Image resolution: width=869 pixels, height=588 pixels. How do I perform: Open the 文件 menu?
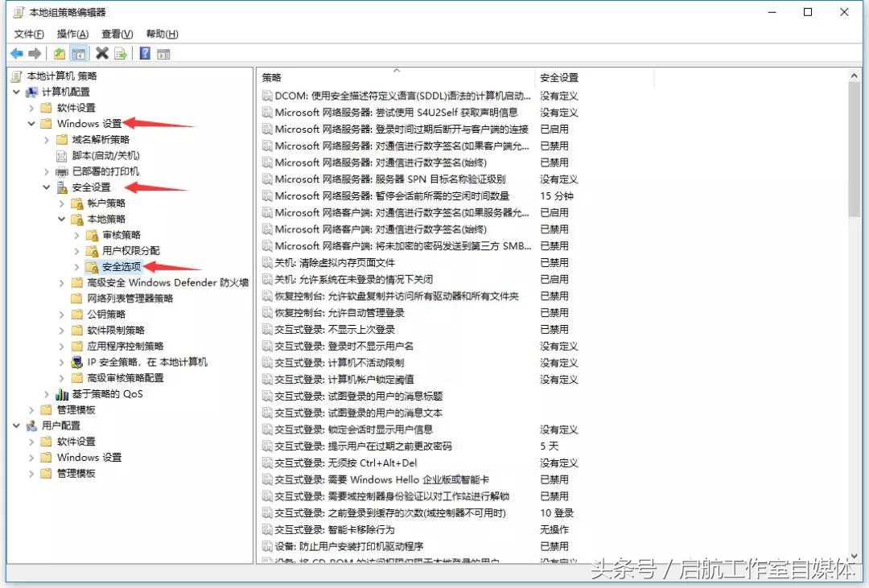click(x=28, y=35)
